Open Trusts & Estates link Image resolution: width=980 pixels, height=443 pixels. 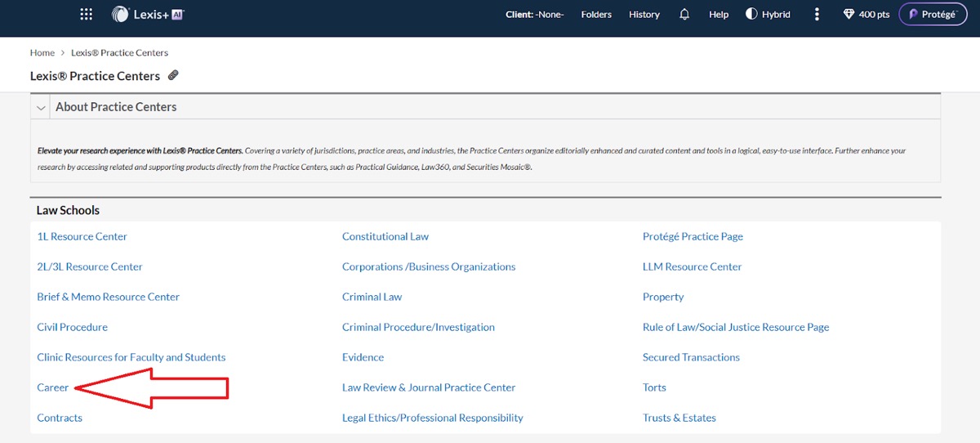pyautogui.click(x=679, y=418)
